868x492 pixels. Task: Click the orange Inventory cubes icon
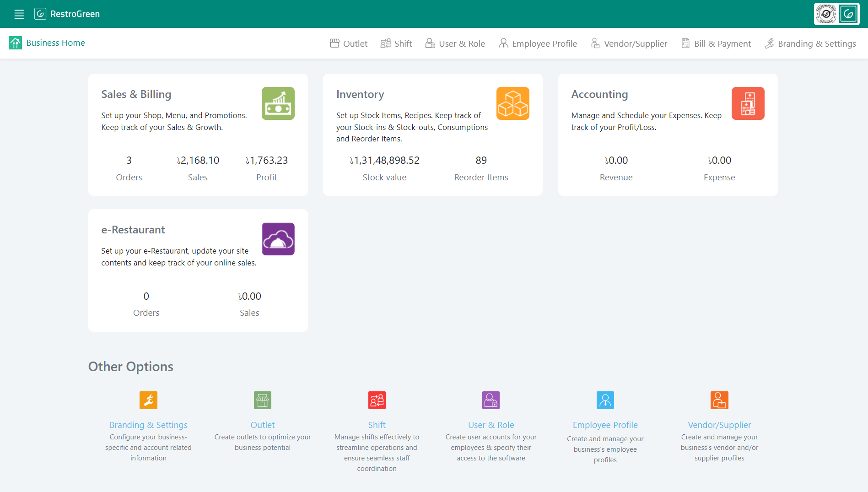pos(512,103)
